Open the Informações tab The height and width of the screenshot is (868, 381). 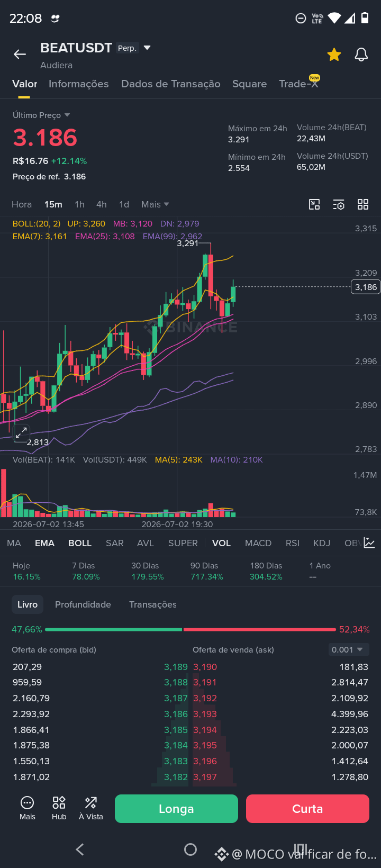[x=79, y=84]
